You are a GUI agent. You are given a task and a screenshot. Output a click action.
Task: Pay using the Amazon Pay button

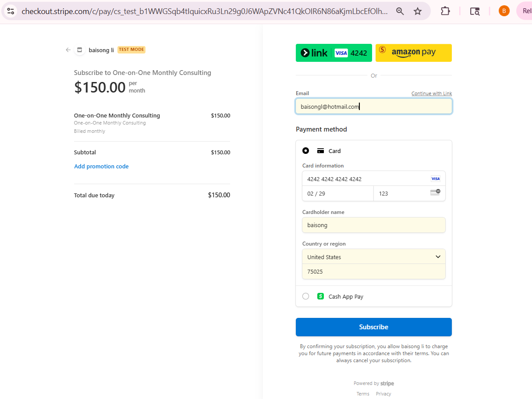tap(413, 53)
